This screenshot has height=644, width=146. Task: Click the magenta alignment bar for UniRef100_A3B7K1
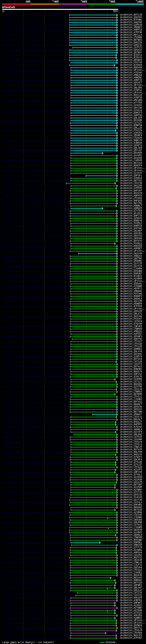94,601
